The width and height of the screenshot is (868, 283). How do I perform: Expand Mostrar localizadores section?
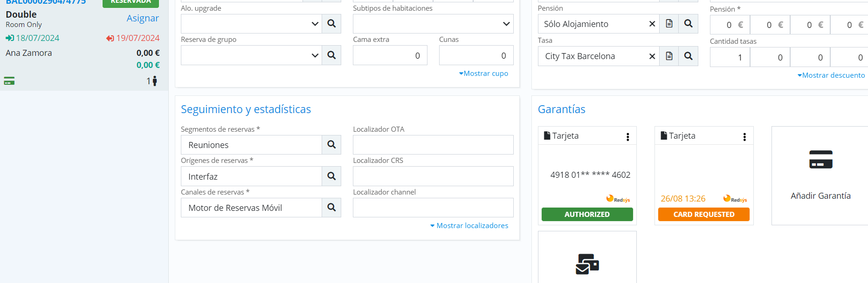point(469,226)
